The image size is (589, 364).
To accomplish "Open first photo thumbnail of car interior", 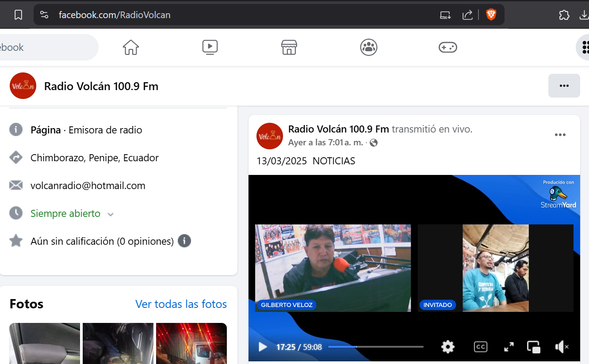I will click(45, 343).
